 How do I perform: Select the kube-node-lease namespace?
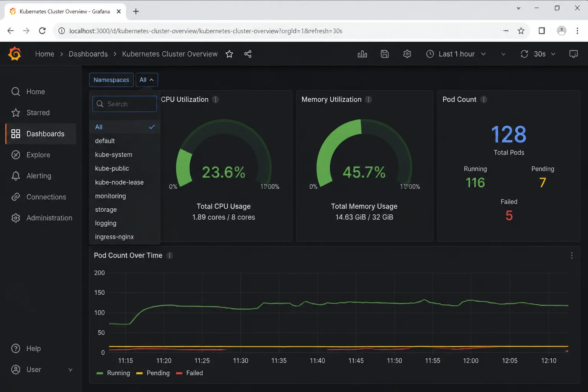pos(125,182)
